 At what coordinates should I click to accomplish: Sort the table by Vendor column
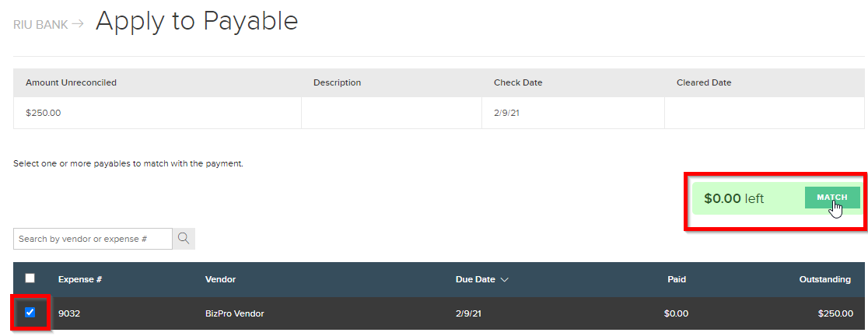[x=220, y=279]
